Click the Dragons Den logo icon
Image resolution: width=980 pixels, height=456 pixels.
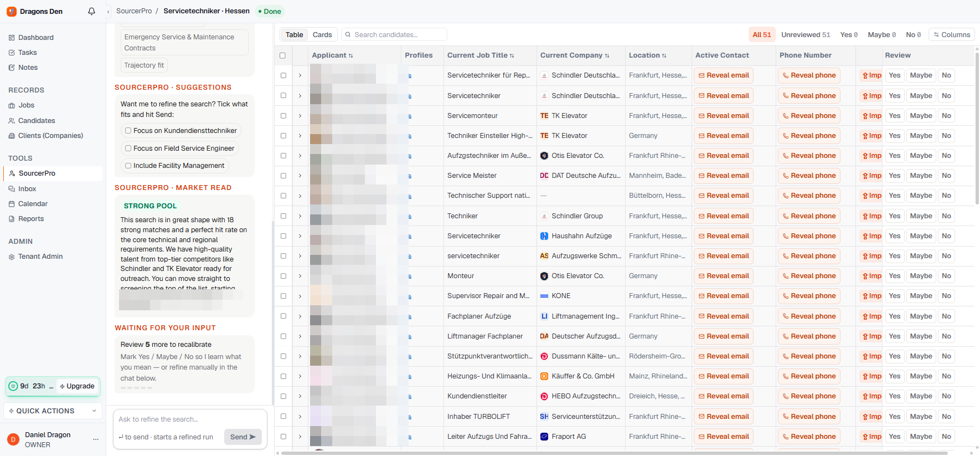pyautogui.click(x=12, y=11)
